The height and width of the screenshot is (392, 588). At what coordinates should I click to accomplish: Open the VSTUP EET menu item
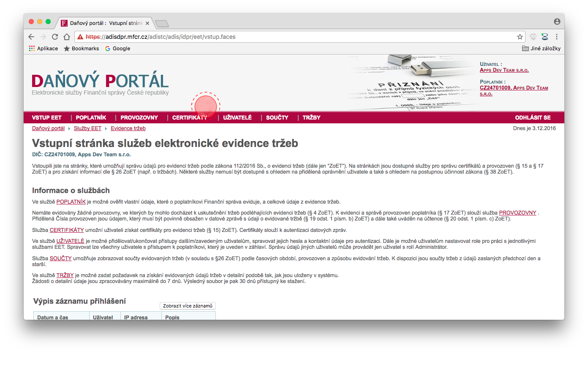click(47, 117)
